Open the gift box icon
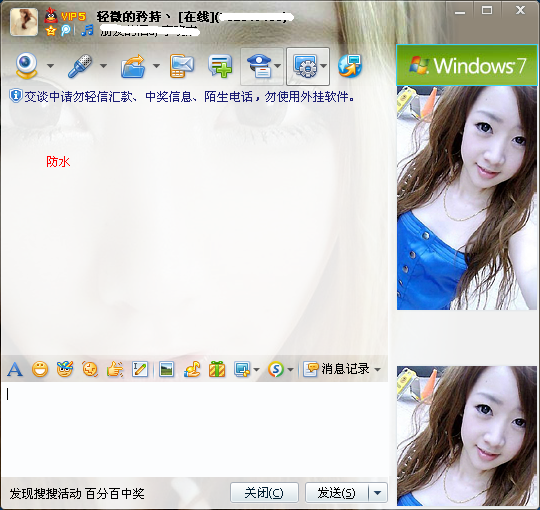This screenshot has width=540, height=510. click(x=217, y=369)
